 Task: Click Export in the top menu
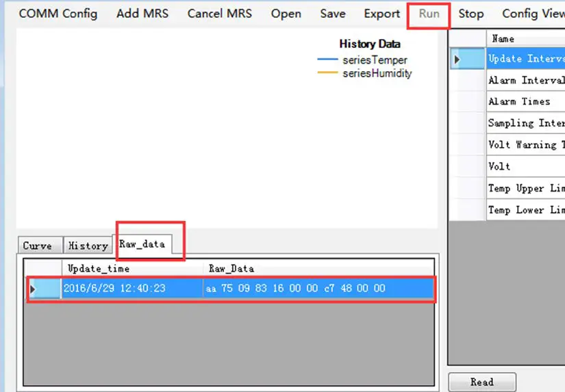click(x=381, y=14)
